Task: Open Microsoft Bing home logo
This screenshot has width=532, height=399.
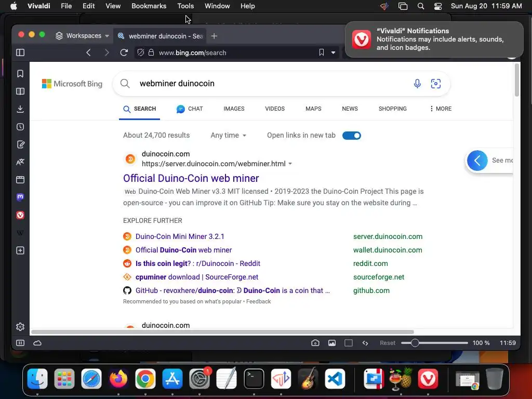Action: coord(72,84)
